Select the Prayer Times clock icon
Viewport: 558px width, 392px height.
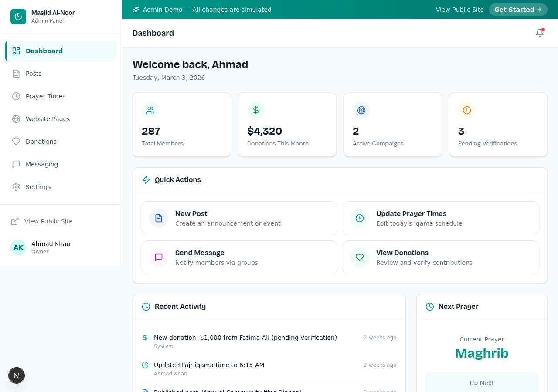coord(16,96)
